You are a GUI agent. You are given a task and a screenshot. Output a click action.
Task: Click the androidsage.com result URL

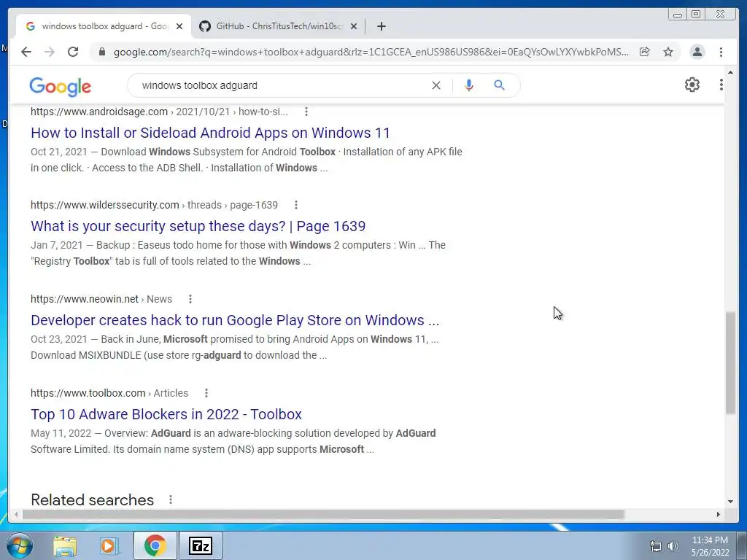pyautogui.click(x=159, y=112)
